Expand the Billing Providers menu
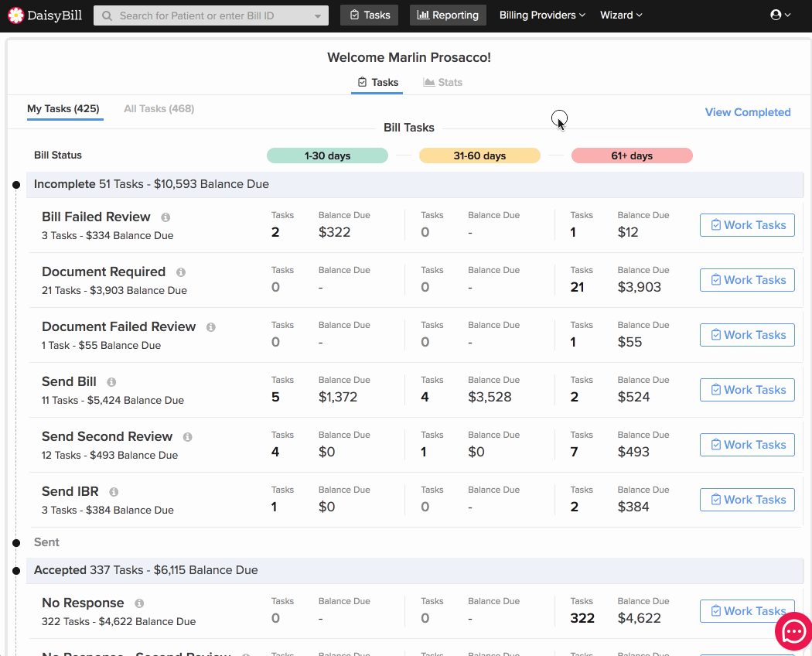This screenshot has height=656, width=812. (542, 15)
